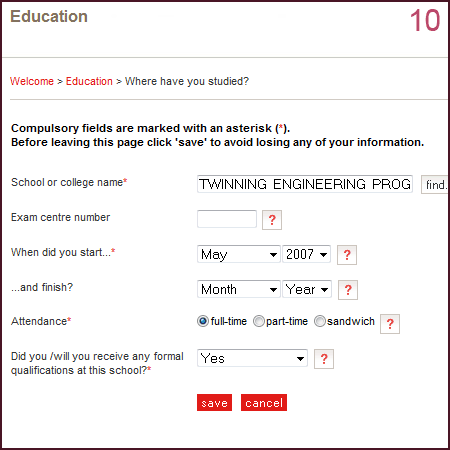450x450 pixels.
Task: Click the red cancel button
Action: tap(264, 403)
